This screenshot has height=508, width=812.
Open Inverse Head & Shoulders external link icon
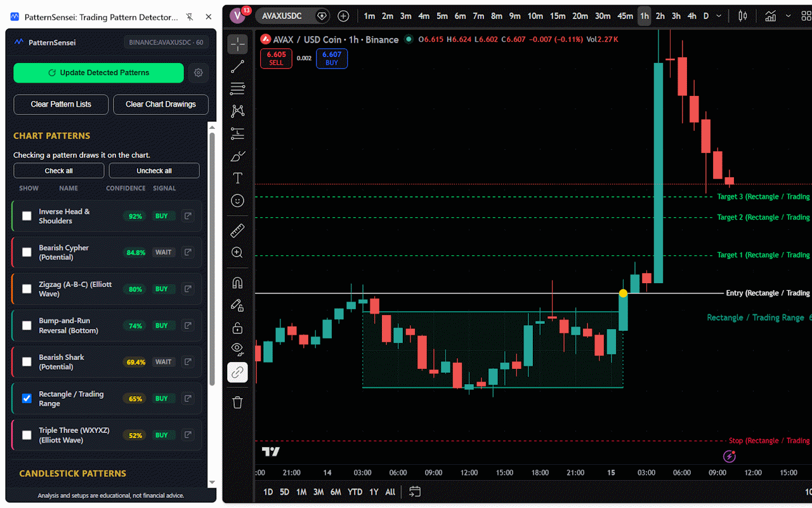pos(188,216)
